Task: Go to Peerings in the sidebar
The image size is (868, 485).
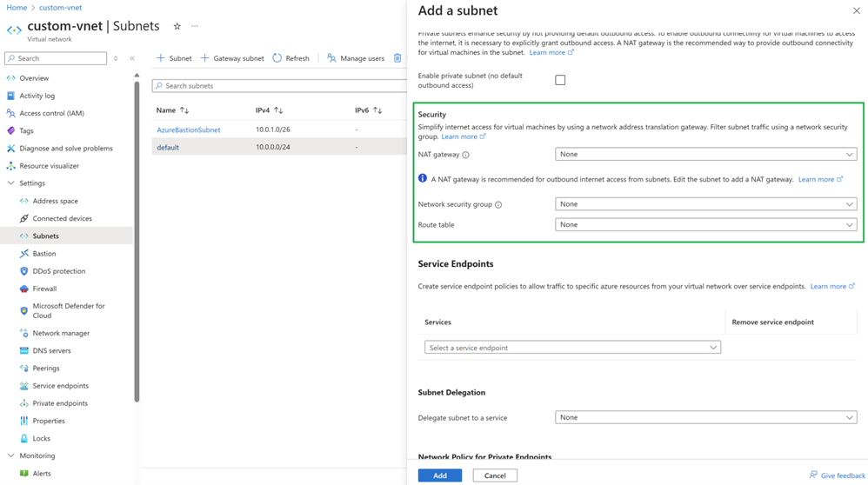Action: pos(46,369)
